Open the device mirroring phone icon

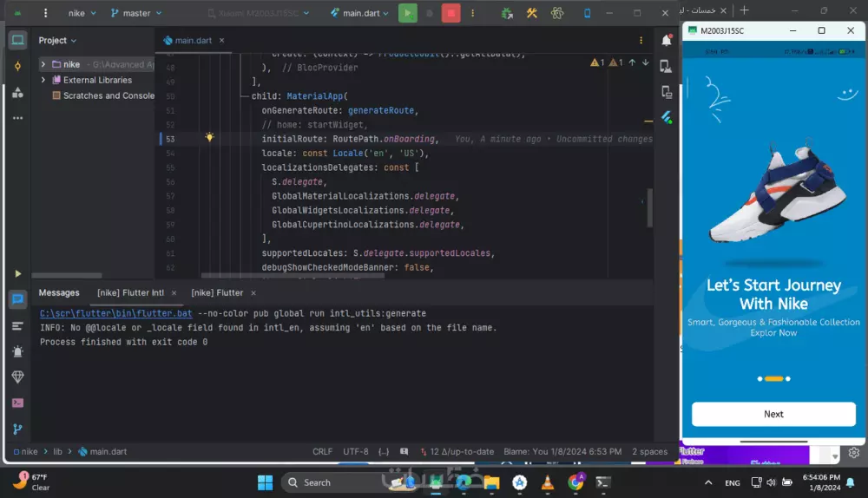click(x=588, y=13)
